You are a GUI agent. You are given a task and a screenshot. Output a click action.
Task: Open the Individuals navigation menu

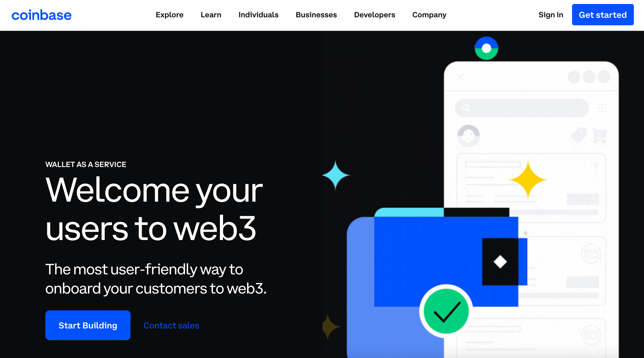click(x=258, y=15)
